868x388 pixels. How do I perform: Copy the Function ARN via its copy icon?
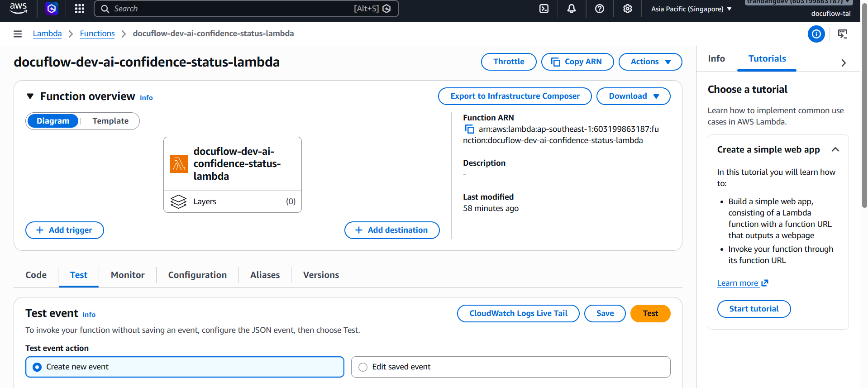pos(470,129)
